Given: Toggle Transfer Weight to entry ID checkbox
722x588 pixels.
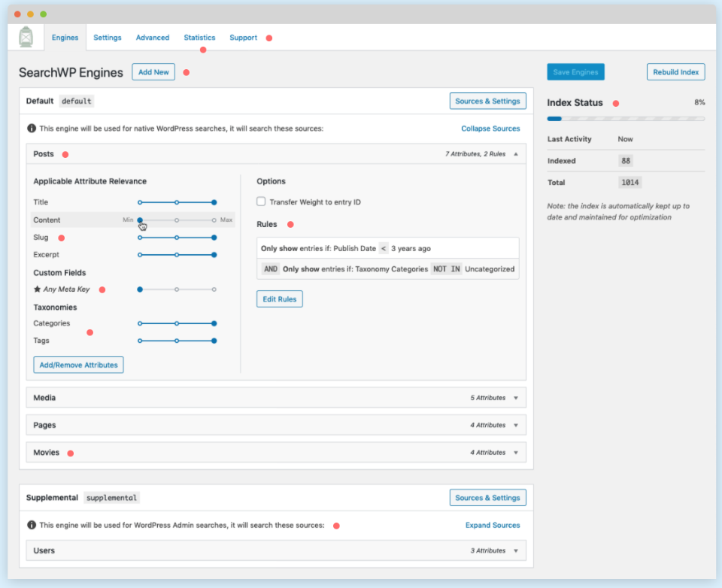Looking at the screenshot, I should coord(261,202).
